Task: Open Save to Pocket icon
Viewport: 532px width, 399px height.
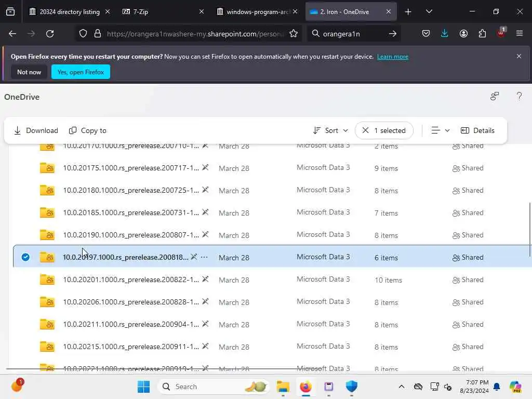Action: 426,34
